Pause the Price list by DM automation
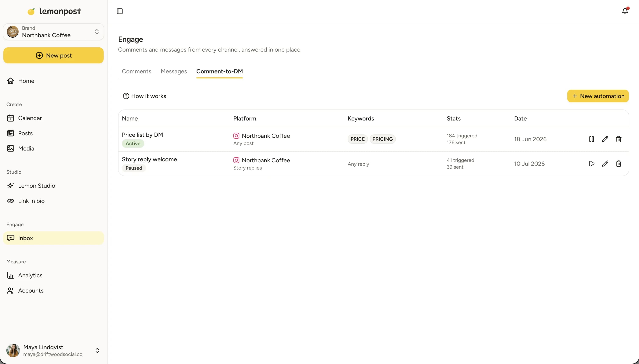 [591, 139]
